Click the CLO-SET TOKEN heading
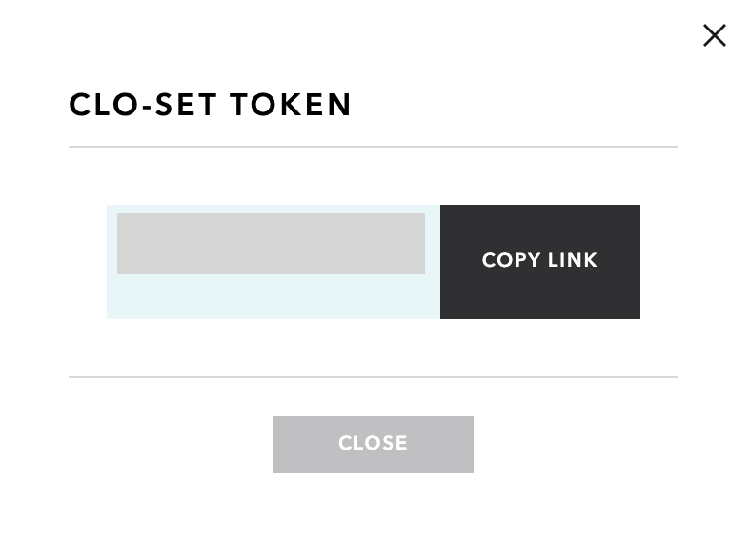The image size is (749, 560). [x=211, y=105]
